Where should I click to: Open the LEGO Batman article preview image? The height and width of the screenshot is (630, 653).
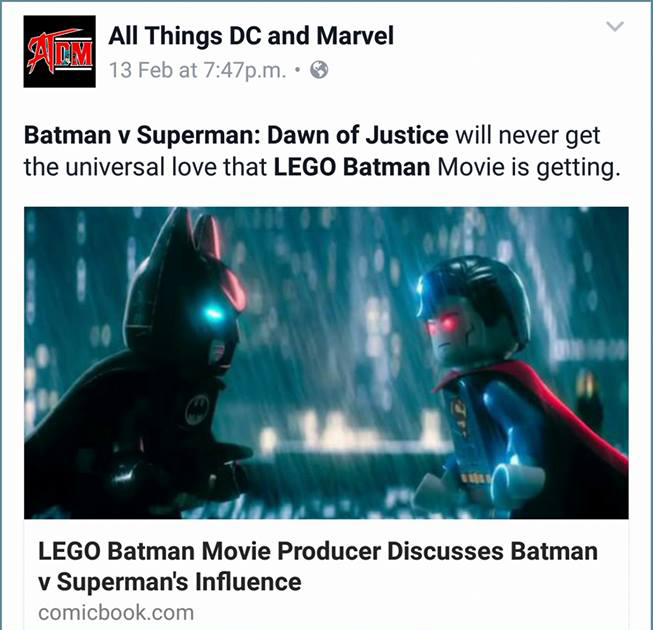(326, 363)
